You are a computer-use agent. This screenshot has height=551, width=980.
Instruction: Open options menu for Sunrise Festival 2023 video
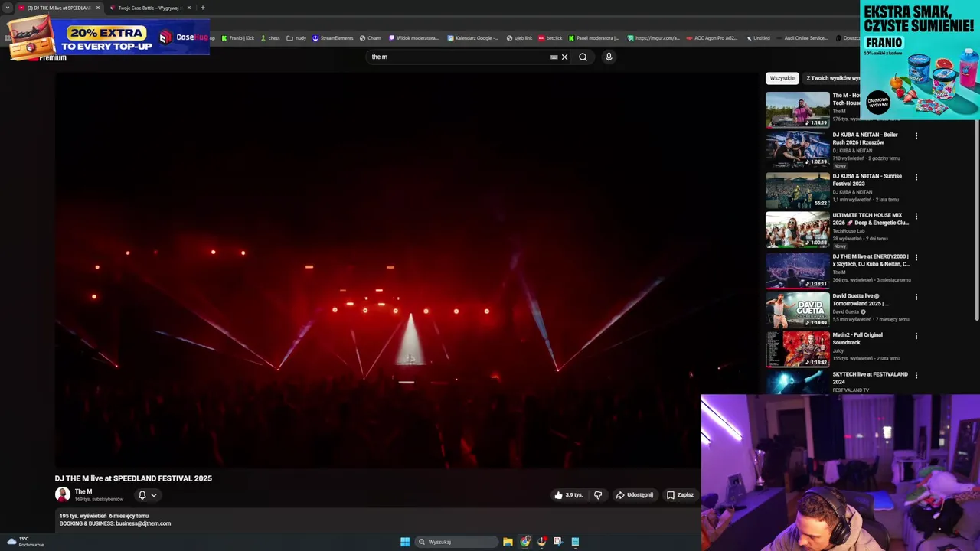(916, 178)
